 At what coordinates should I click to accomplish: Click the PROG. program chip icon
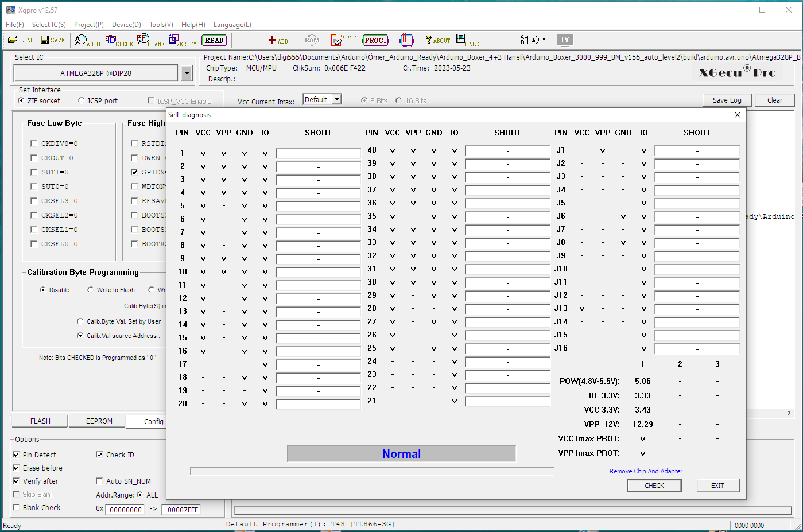(x=375, y=40)
